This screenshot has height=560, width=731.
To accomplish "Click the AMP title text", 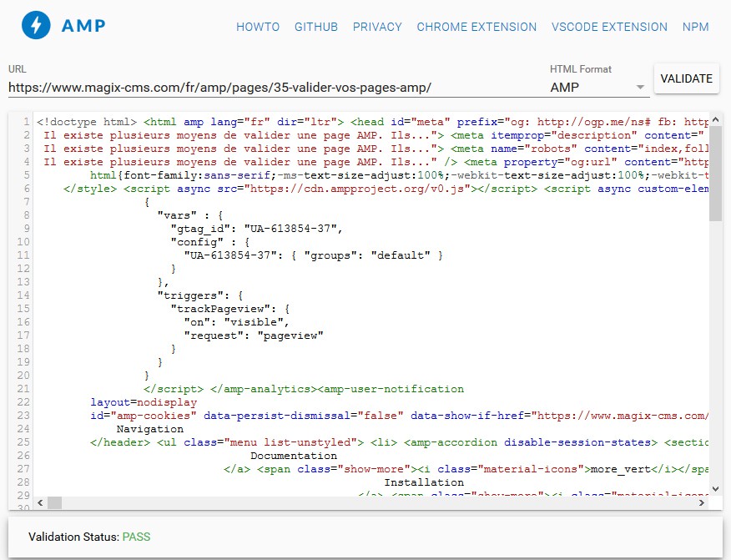I will [83, 26].
